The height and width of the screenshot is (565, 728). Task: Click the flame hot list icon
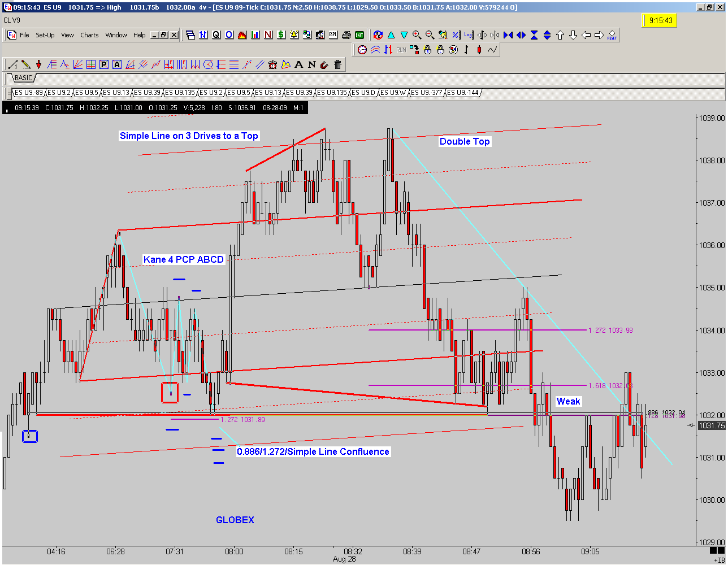(242, 35)
